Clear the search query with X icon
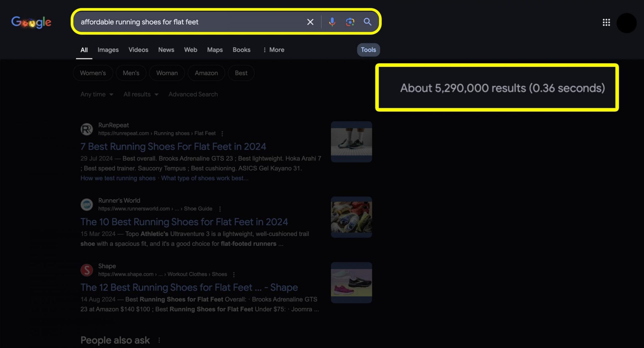This screenshot has height=348, width=644. (x=310, y=22)
